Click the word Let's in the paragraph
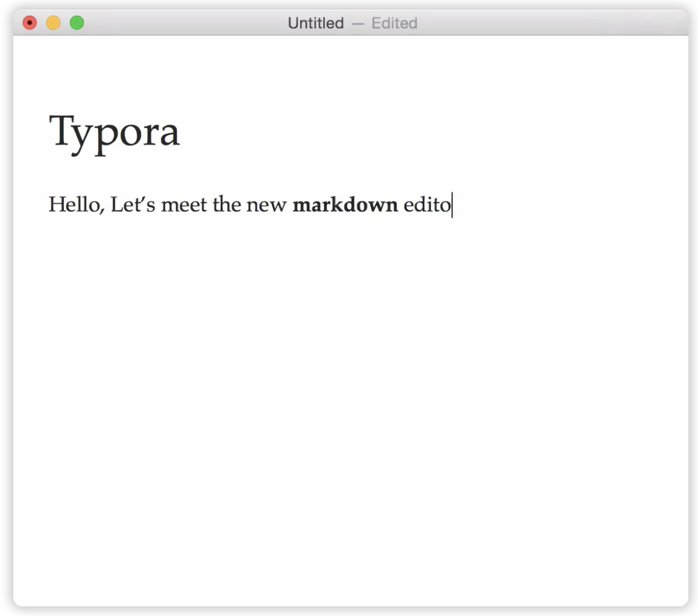Image resolution: width=698 pixels, height=616 pixels. pyautogui.click(x=133, y=205)
